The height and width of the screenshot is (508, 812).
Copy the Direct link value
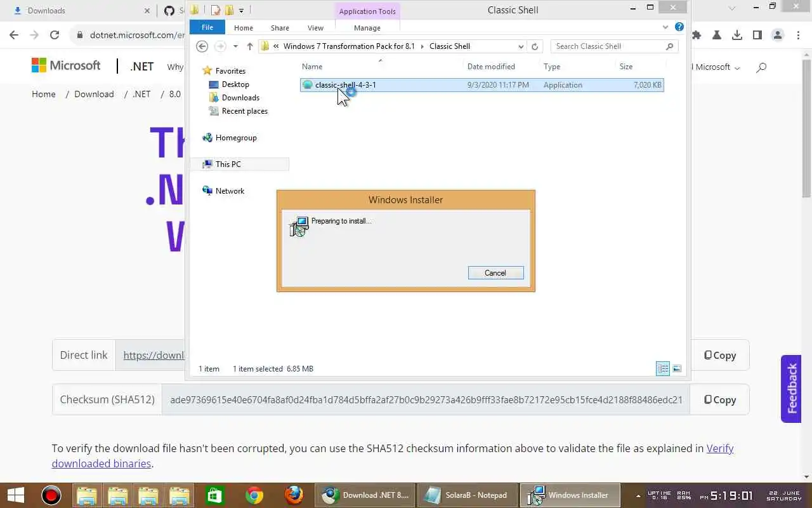click(720, 355)
